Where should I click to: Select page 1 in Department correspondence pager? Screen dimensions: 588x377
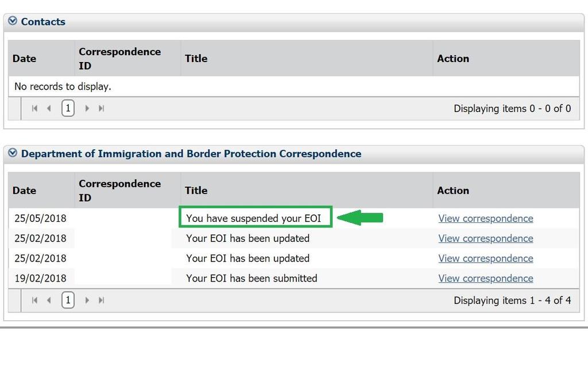(x=68, y=300)
